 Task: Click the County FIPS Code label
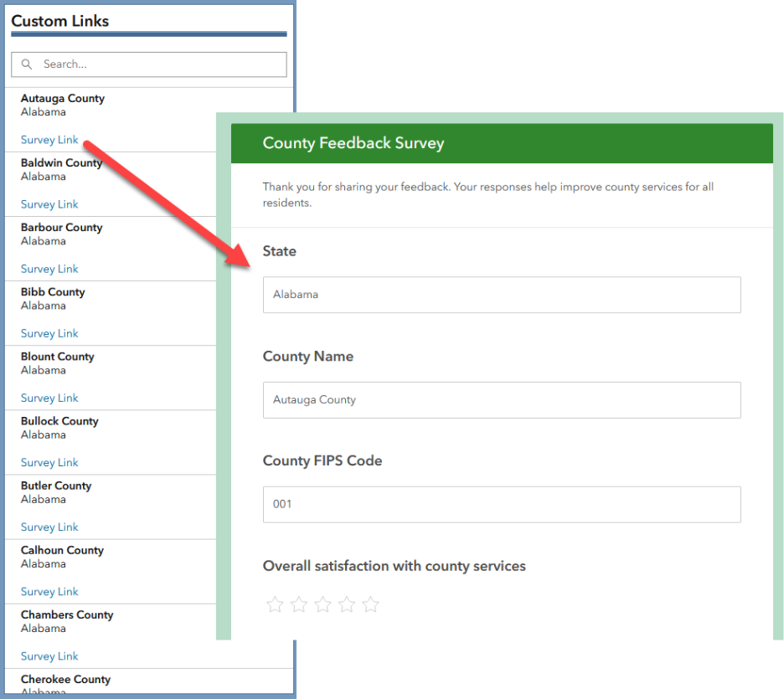pos(322,460)
